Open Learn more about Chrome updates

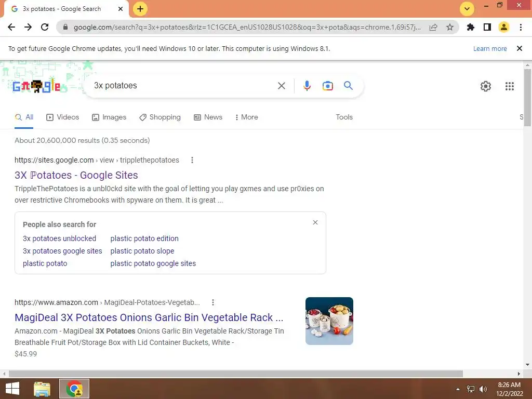click(x=490, y=48)
